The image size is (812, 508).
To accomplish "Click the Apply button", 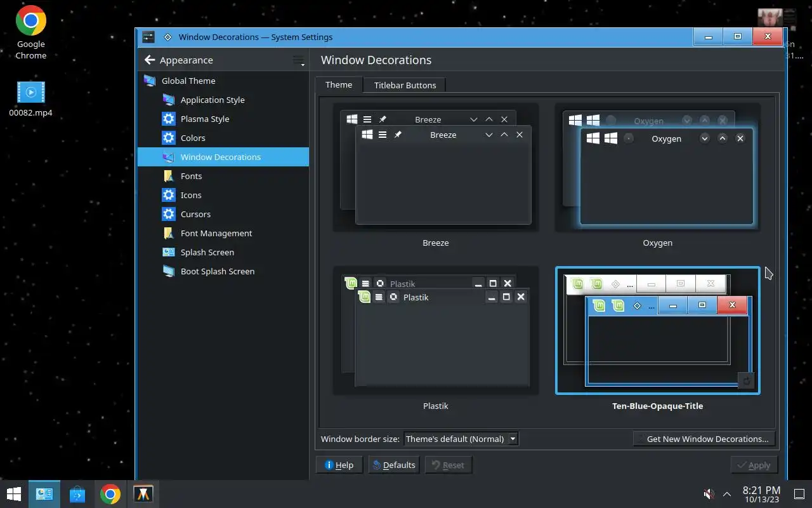I will (754, 465).
